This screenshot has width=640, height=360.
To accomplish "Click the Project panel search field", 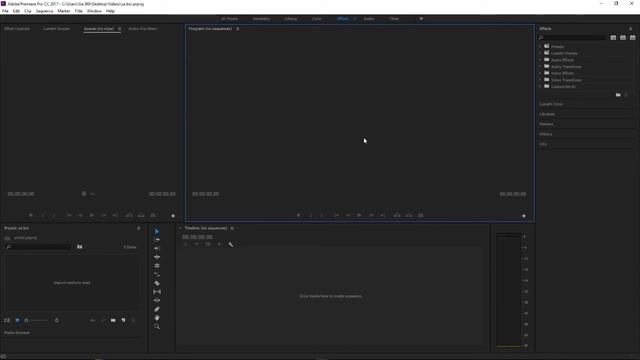I will (38, 247).
